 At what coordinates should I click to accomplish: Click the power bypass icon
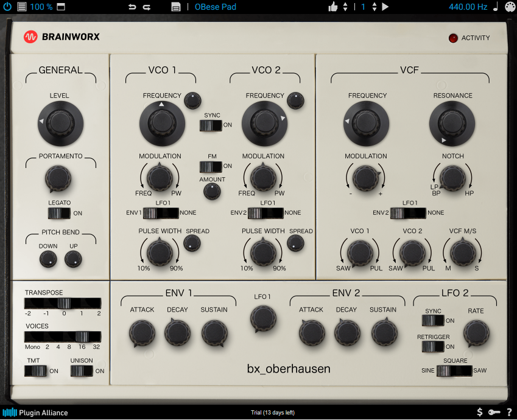(x=7, y=7)
